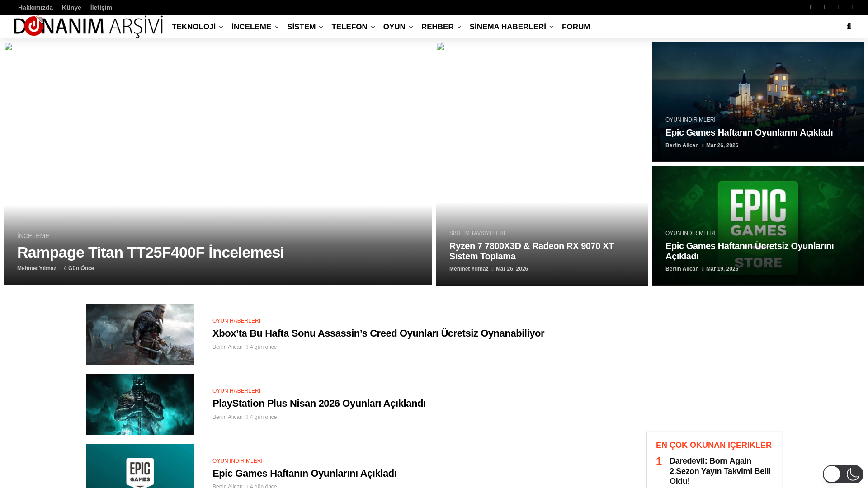This screenshot has width=868, height=488.
Task: Click the Donanım Arşivi site logo
Action: pos(88,27)
